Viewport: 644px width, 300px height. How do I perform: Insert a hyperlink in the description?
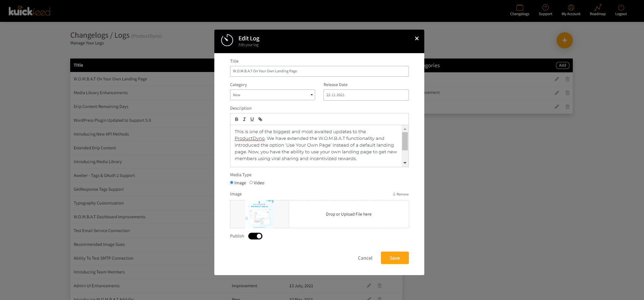pos(260,119)
